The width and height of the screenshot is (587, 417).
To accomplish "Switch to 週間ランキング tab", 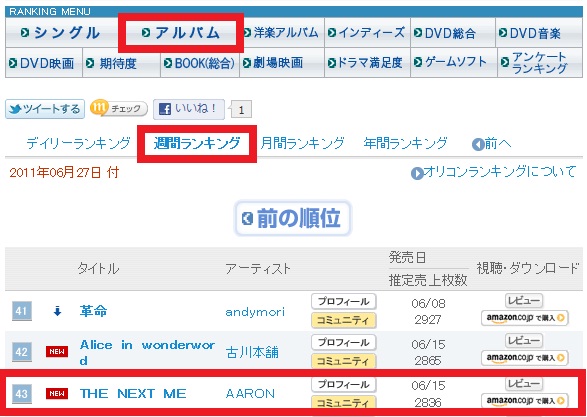I will [197, 143].
